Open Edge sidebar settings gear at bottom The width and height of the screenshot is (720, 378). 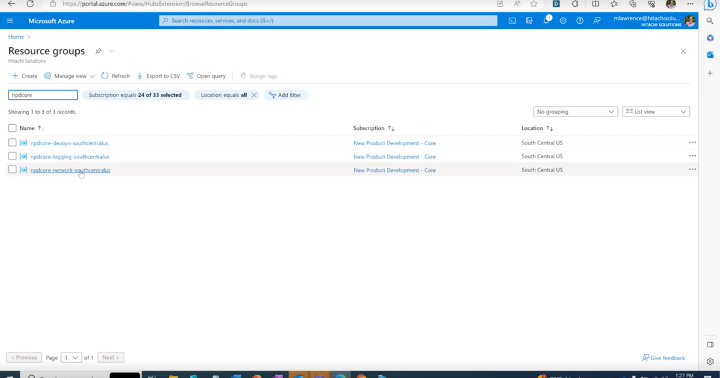pyautogui.click(x=710, y=361)
